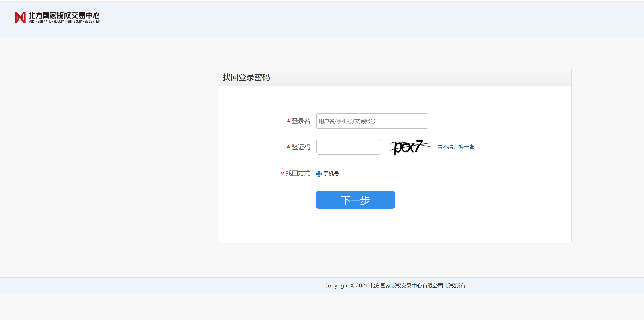Image resolution: width=644 pixels, height=320 pixels.
Task: Click the 找回登录密码 panel heading
Action: [x=246, y=77]
